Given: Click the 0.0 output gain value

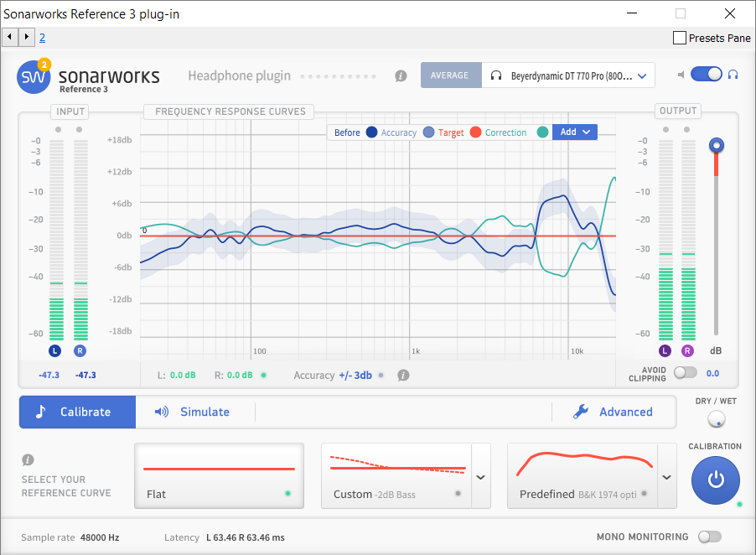Looking at the screenshot, I should click(712, 373).
